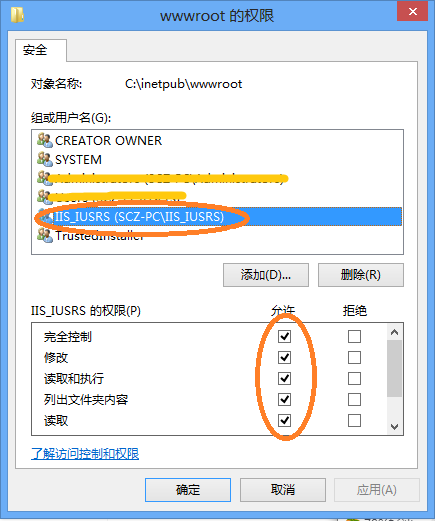Toggle Allow checkbox for 读取

284,420
